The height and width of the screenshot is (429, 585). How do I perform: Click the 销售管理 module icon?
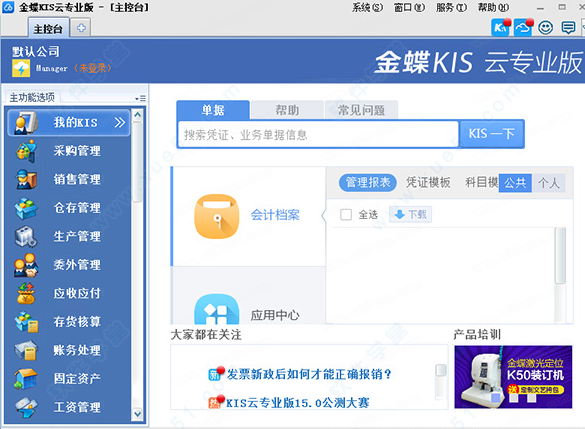pos(26,179)
